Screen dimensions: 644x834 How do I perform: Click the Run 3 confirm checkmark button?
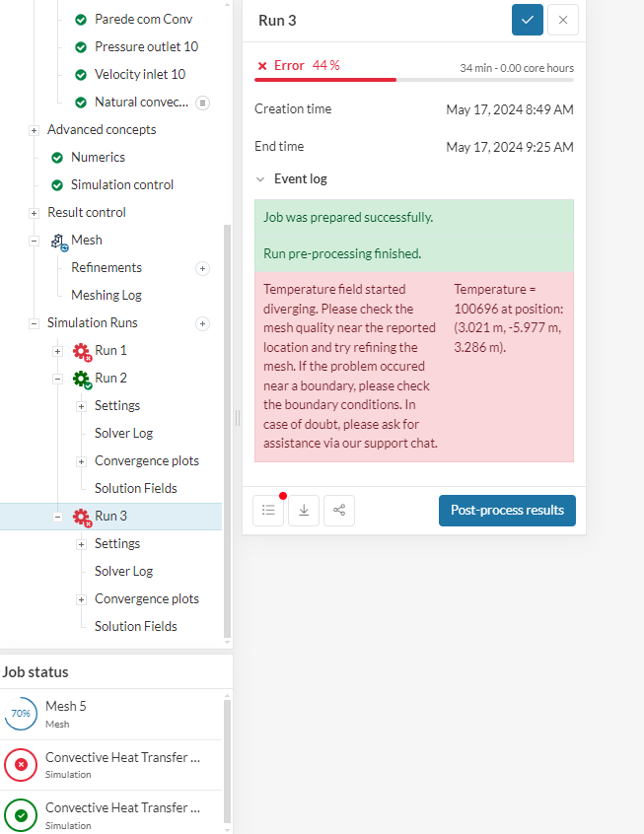[528, 20]
